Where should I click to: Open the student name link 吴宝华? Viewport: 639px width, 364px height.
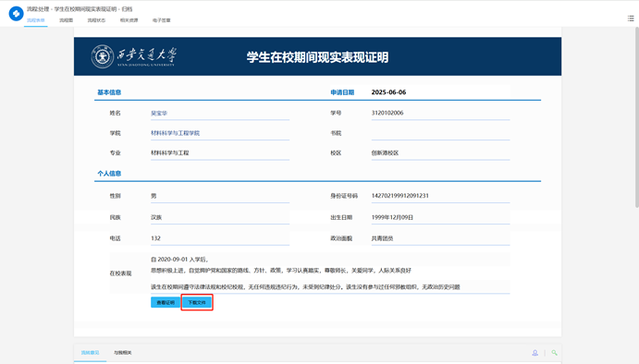159,114
